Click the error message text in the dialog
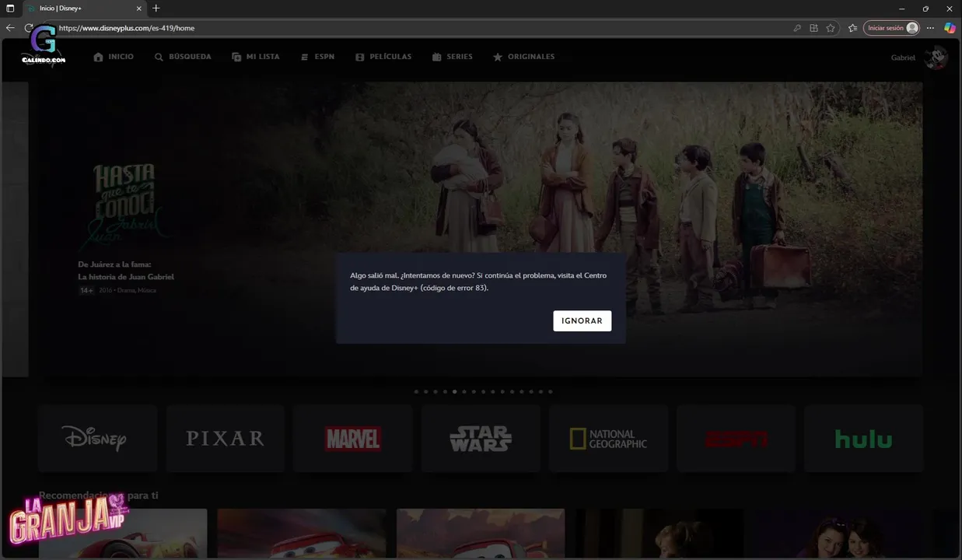 [478, 282]
